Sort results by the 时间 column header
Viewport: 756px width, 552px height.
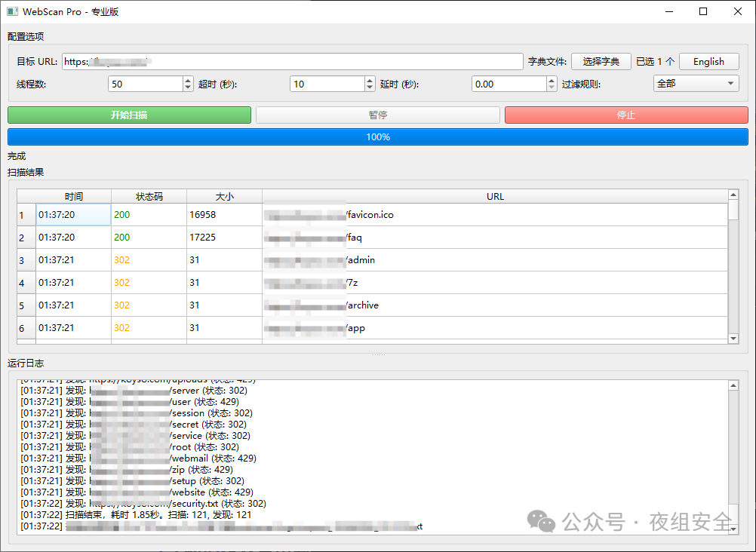(x=74, y=196)
